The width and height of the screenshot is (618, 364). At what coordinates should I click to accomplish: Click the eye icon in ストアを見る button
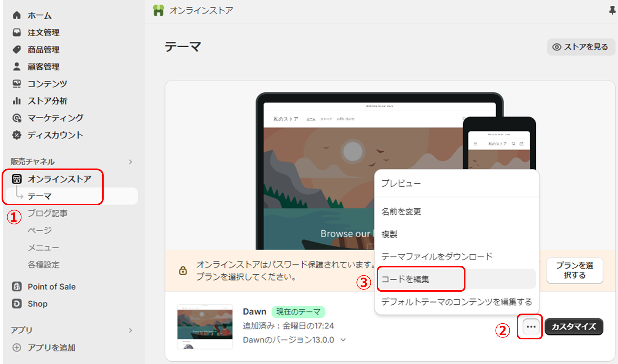(557, 47)
